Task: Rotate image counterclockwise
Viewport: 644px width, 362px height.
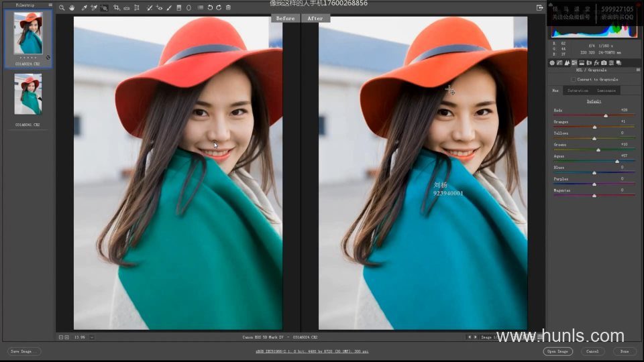Action: [210, 8]
